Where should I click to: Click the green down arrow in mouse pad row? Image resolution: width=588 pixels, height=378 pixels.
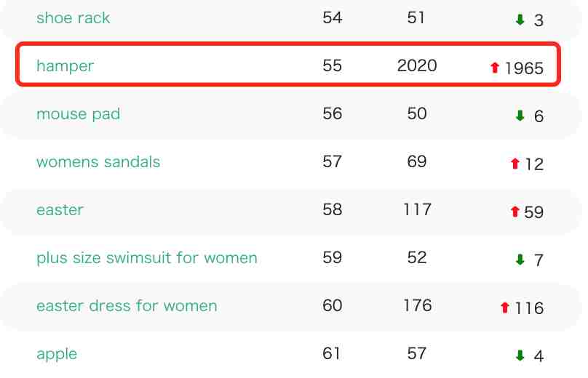[520, 116]
